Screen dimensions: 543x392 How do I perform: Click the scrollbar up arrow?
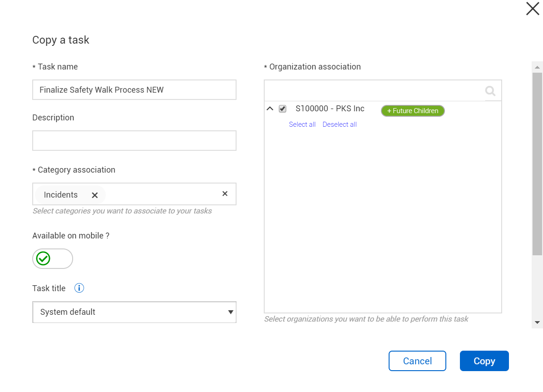pyautogui.click(x=537, y=67)
